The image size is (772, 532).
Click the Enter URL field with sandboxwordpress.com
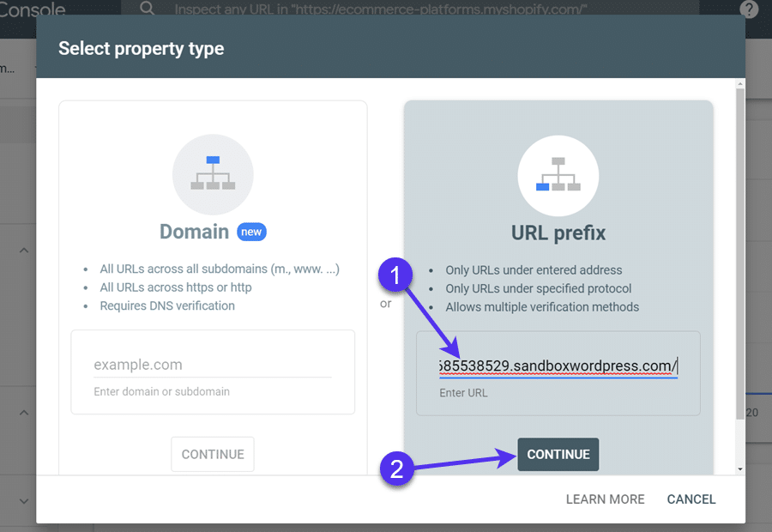558,366
